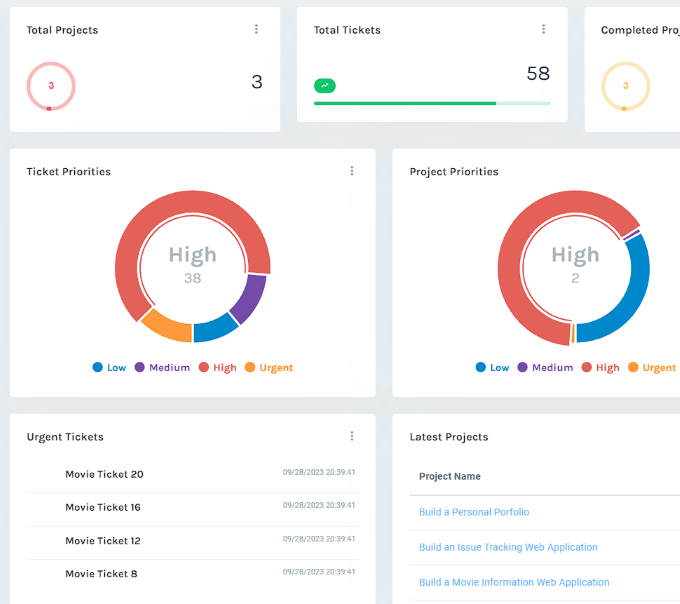Open Build an Issue Tracking Web Application
The image size is (680, 604).
[508, 547]
